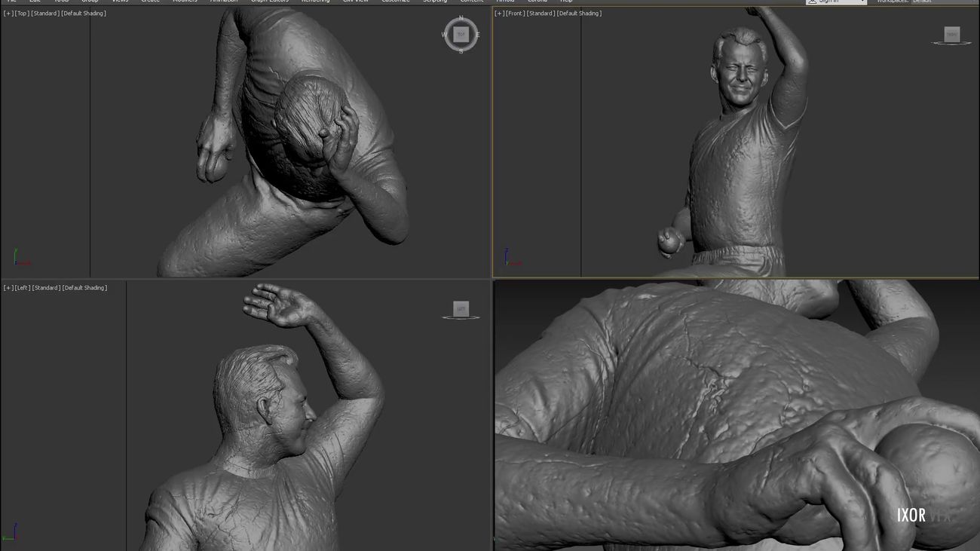The width and height of the screenshot is (980, 551).
Task: Open the [Left] point-of-view menu
Action: pos(22,288)
